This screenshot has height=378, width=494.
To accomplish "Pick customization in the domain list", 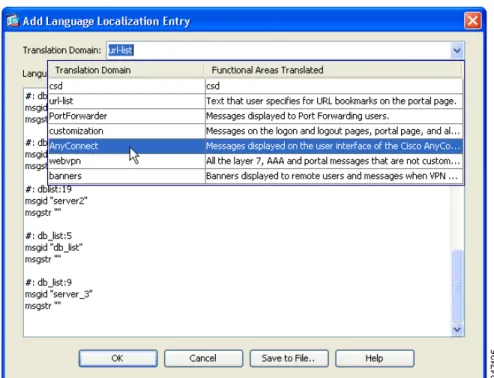I will click(256, 131).
